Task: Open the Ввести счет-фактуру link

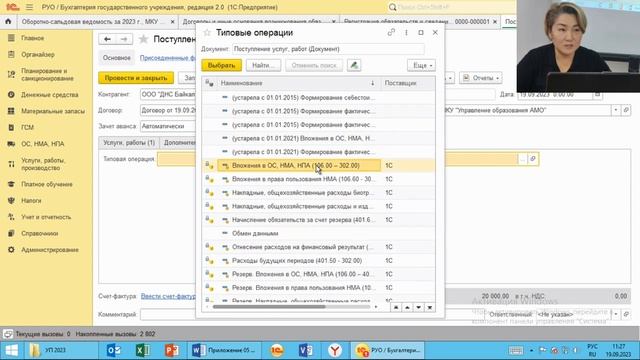Action: click(x=168, y=296)
